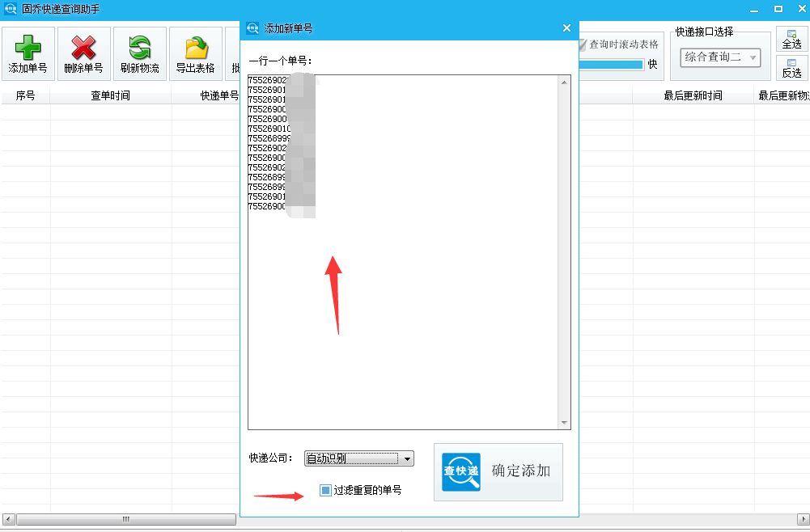
Task: Click the 刷新物流 refresh logistics icon
Action: pyautogui.click(x=138, y=47)
